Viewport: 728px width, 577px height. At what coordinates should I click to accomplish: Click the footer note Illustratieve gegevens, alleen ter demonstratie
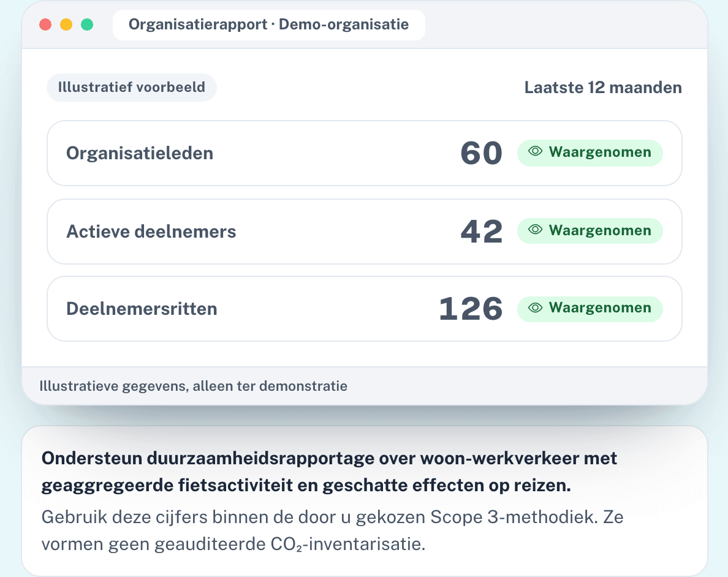pos(193,387)
